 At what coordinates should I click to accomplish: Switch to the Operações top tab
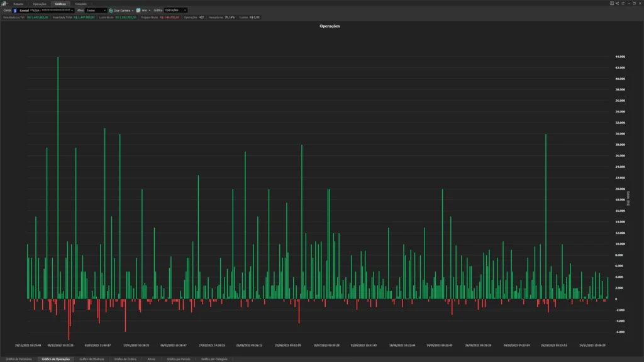[x=40, y=4]
